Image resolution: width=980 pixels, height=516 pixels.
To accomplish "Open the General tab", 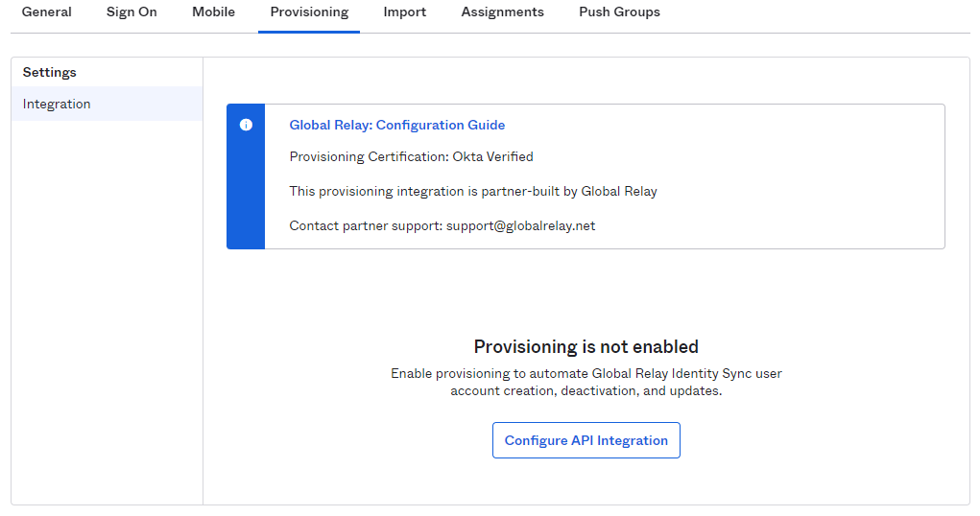I will (x=47, y=12).
